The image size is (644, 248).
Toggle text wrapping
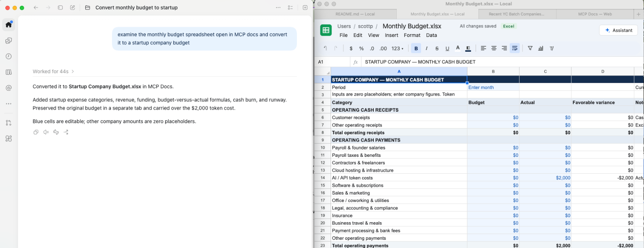tap(514, 48)
